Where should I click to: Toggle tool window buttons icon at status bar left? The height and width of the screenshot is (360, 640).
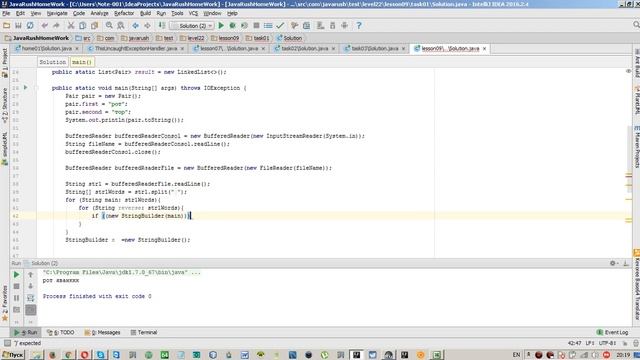click(x=7, y=343)
